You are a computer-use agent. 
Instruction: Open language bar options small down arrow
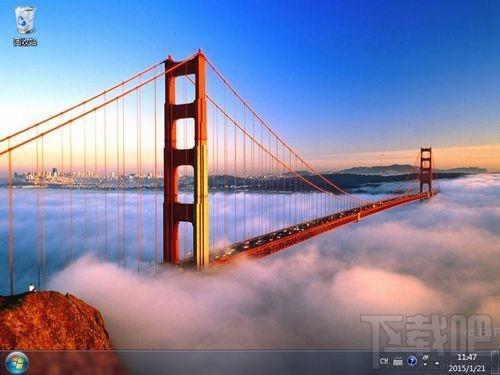[426, 365]
